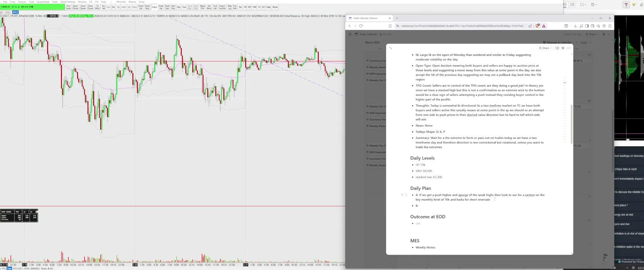The image size is (644, 270).
Task: Select the Ray drawing tool
Action: coord(179,7)
